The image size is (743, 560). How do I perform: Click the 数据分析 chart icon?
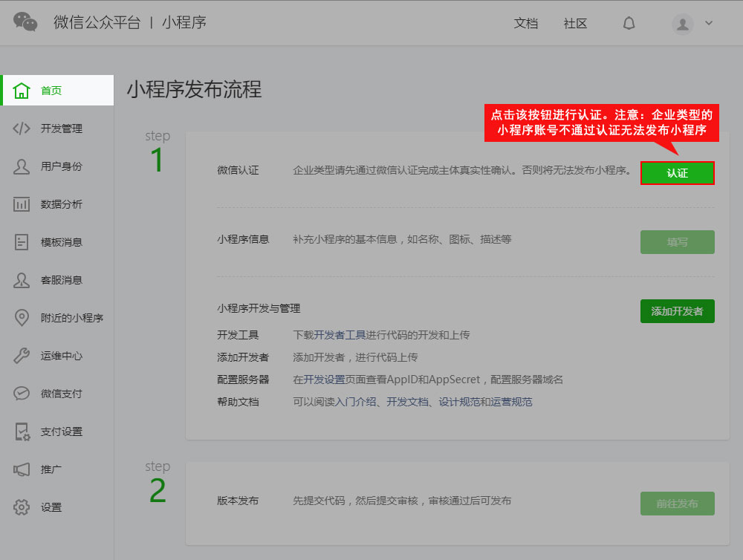(x=22, y=204)
